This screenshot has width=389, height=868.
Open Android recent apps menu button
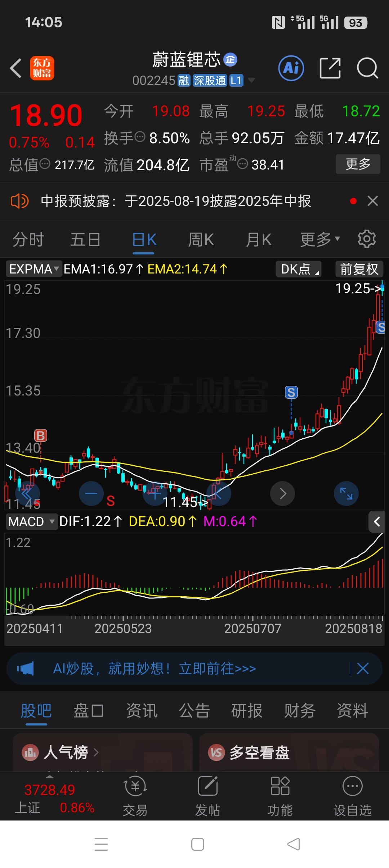pos(101,844)
